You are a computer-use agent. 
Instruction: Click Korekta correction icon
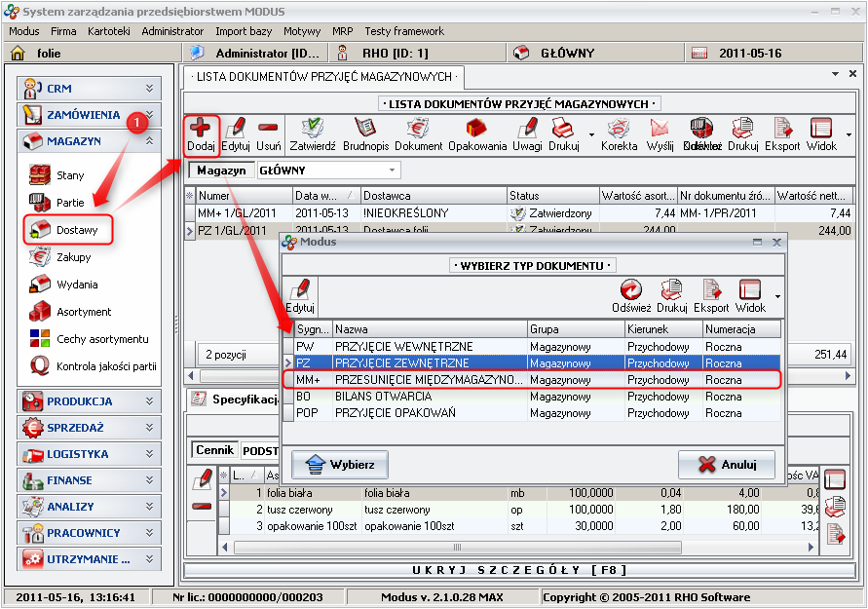click(x=619, y=129)
